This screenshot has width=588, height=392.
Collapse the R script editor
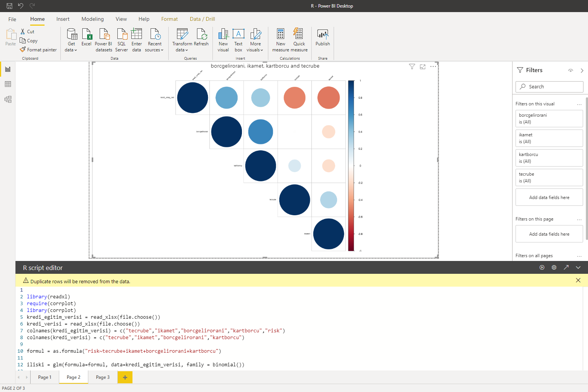[x=578, y=267]
